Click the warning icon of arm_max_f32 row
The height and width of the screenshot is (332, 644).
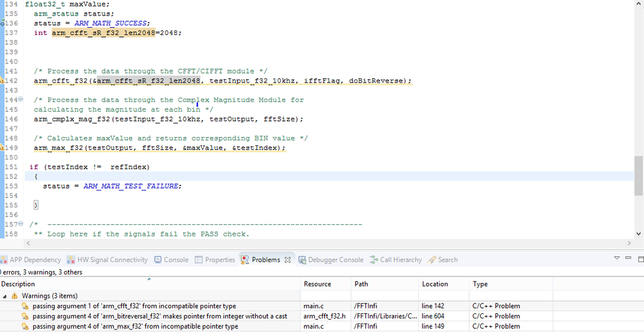pyautogui.click(x=25, y=327)
